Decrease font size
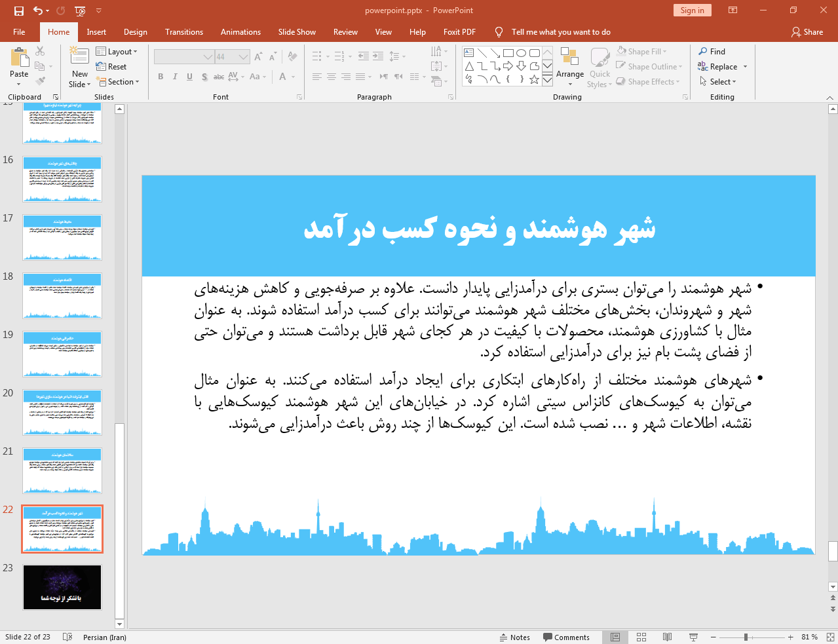 coord(273,57)
